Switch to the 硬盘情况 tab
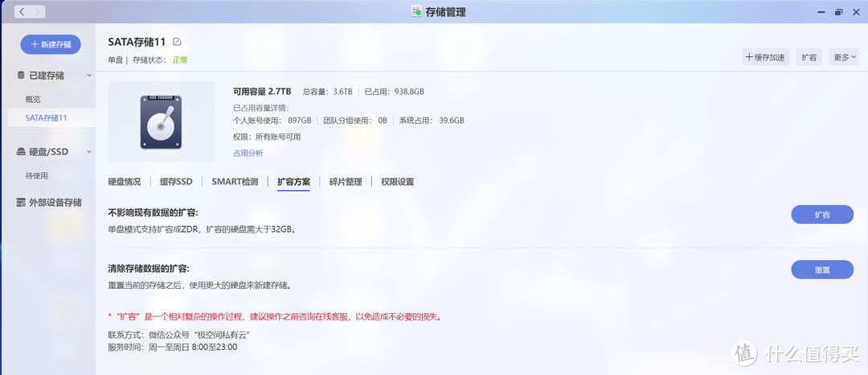868x375 pixels. [x=124, y=182]
